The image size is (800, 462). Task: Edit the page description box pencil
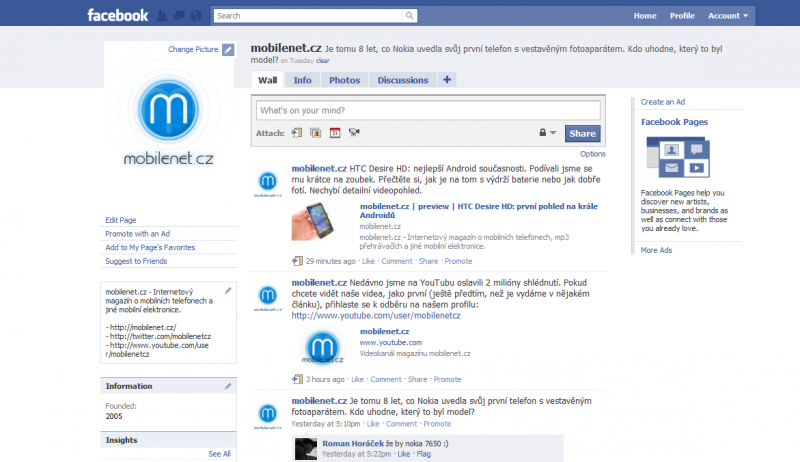point(228,291)
